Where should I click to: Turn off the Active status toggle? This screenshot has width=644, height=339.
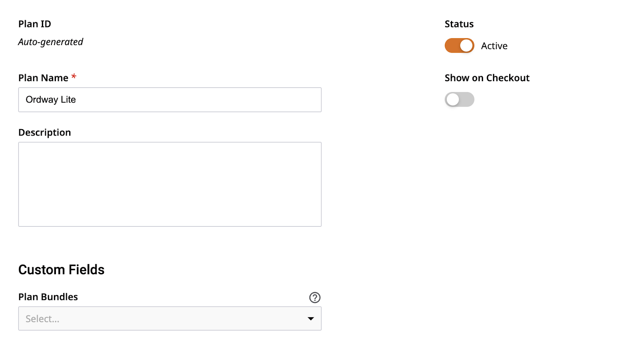point(459,45)
